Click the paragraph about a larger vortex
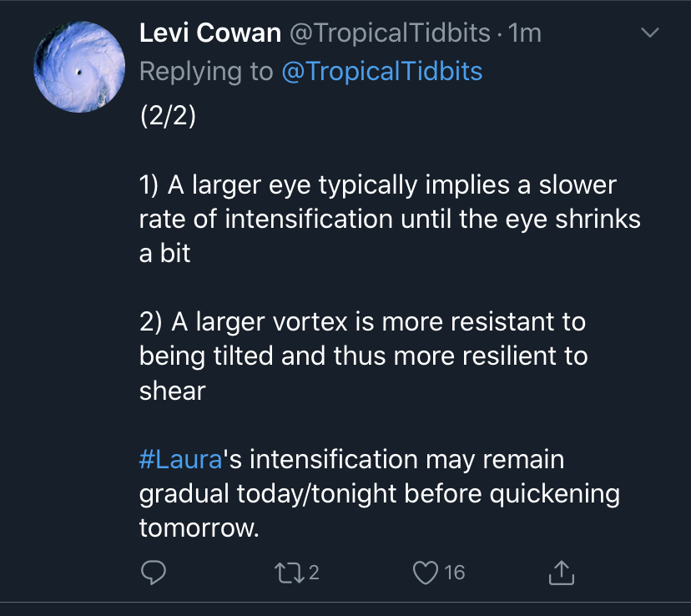This screenshot has width=691, height=616. tap(363, 356)
